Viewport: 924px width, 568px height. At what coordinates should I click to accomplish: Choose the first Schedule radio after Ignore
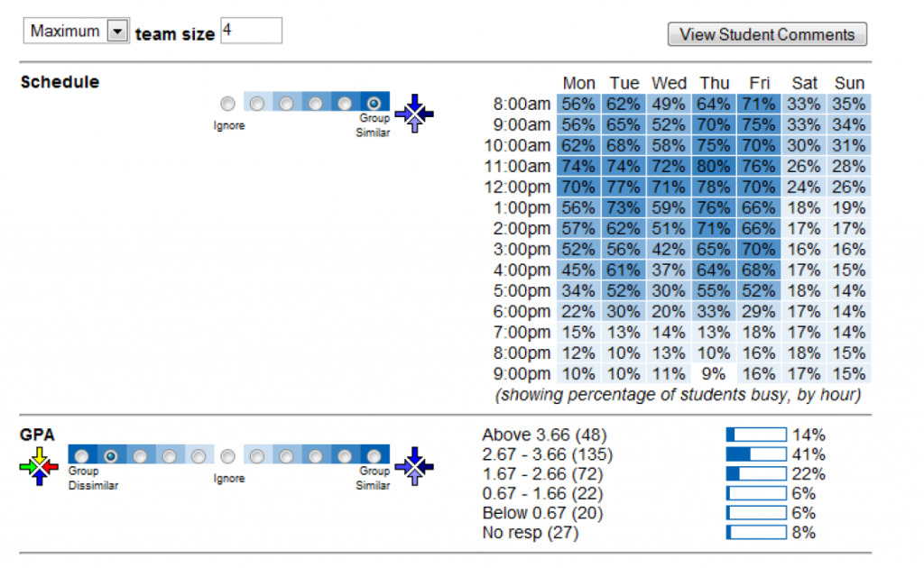[257, 104]
